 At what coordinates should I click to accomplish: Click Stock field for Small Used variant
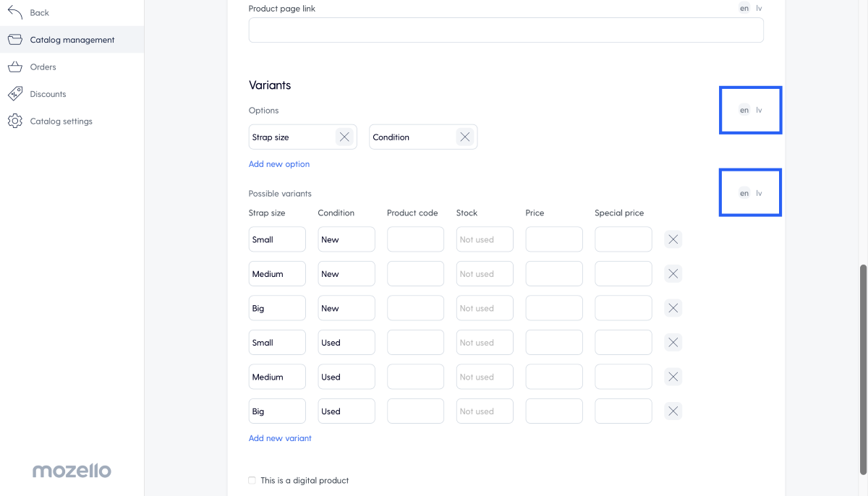(x=485, y=343)
